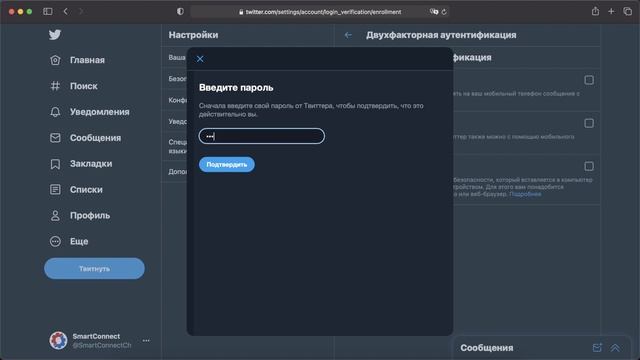Click Safari forward navigation arrow
640x360 pixels.
tap(81, 11)
